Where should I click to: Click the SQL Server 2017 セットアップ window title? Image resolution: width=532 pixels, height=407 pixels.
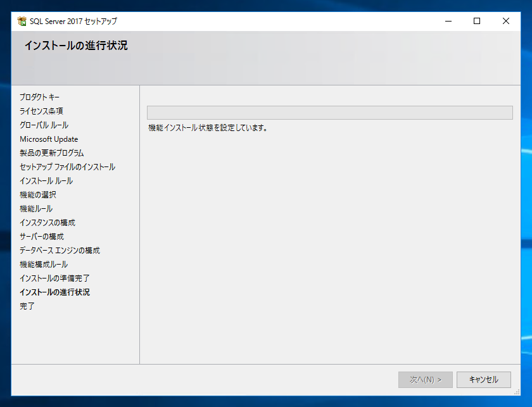coord(73,21)
